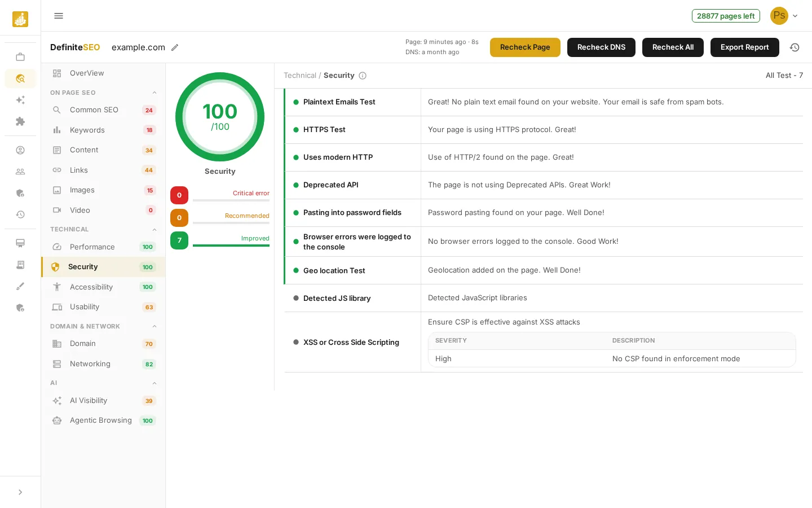The width and height of the screenshot is (812, 508).
Task: Open the team members group icon
Action: click(x=20, y=172)
